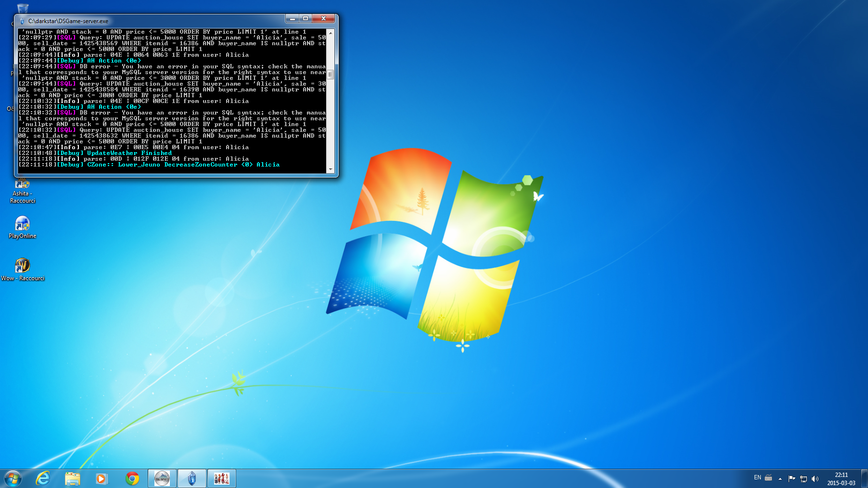The image size is (868, 488).
Task: Open Windows Media Player from taskbar
Action: (x=102, y=478)
